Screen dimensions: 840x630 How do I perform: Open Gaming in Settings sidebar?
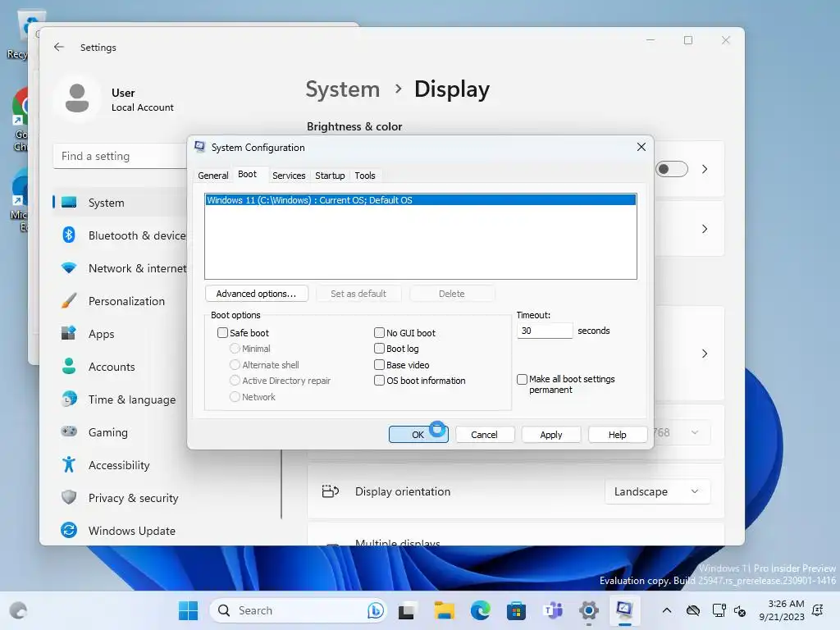pyautogui.click(x=121, y=432)
